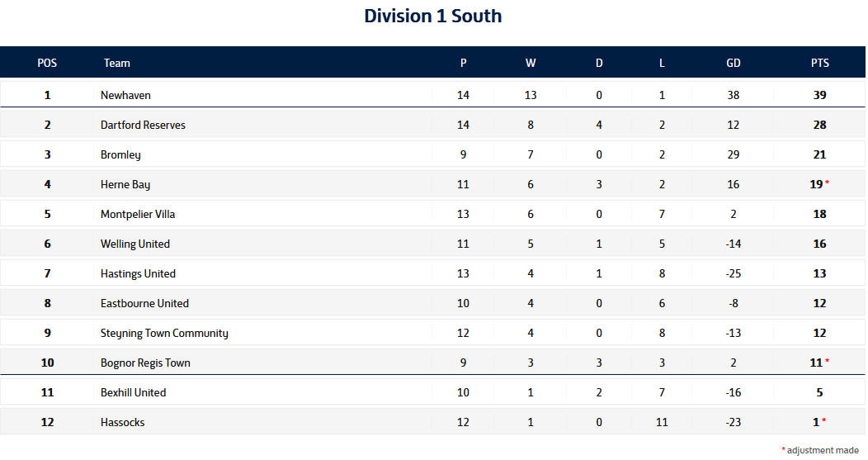Click the 'adjustment made' footnote text
Viewport: 868px width, 460px height.
(822, 449)
